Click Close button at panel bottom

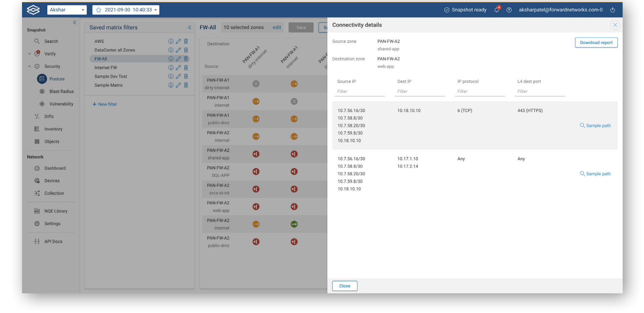tap(344, 286)
